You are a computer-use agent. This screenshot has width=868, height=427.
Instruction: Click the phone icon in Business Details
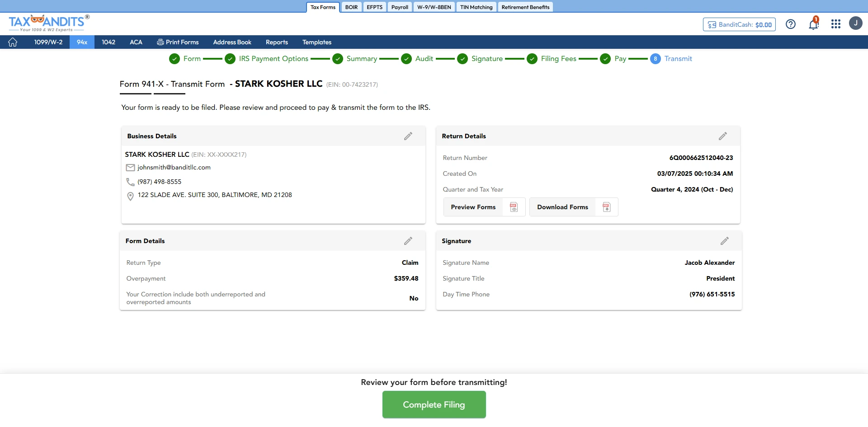[x=130, y=182]
